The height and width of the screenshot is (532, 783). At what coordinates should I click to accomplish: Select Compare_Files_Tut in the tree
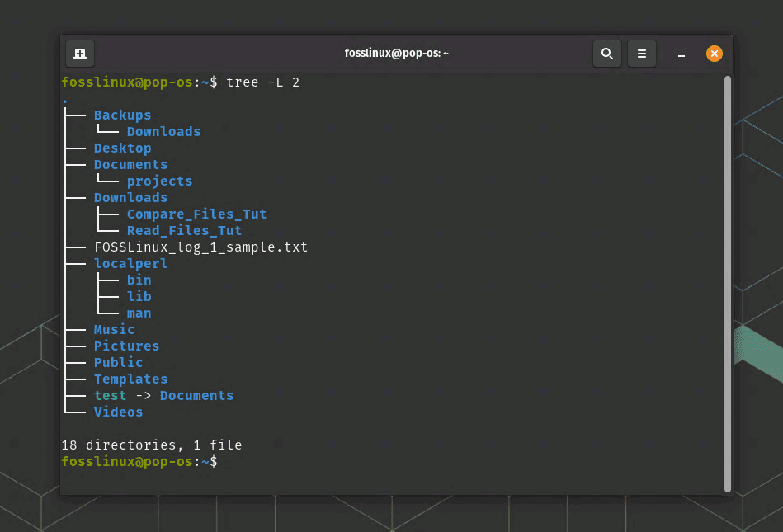pyautogui.click(x=196, y=214)
